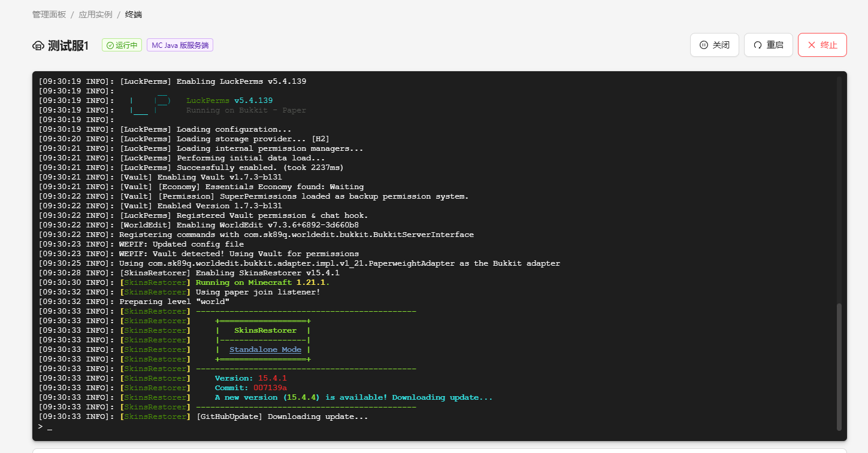Image resolution: width=868 pixels, height=453 pixels.
Task: Click the red 15.4.1 version text
Action: (272, 378)
